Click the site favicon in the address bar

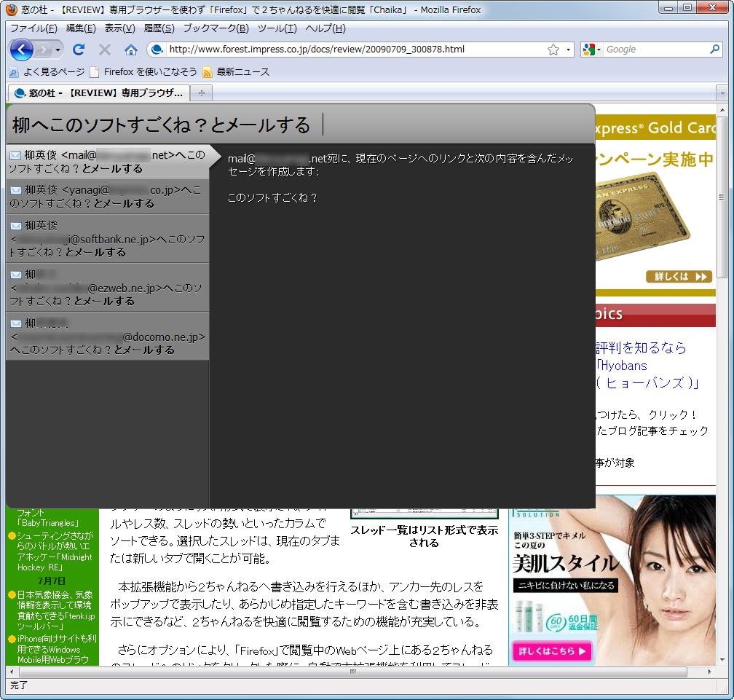coord(157,49)
